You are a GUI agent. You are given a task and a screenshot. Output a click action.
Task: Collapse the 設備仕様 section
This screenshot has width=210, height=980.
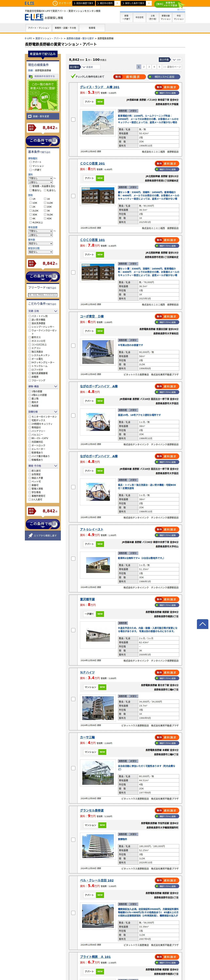tap(43, 411)
